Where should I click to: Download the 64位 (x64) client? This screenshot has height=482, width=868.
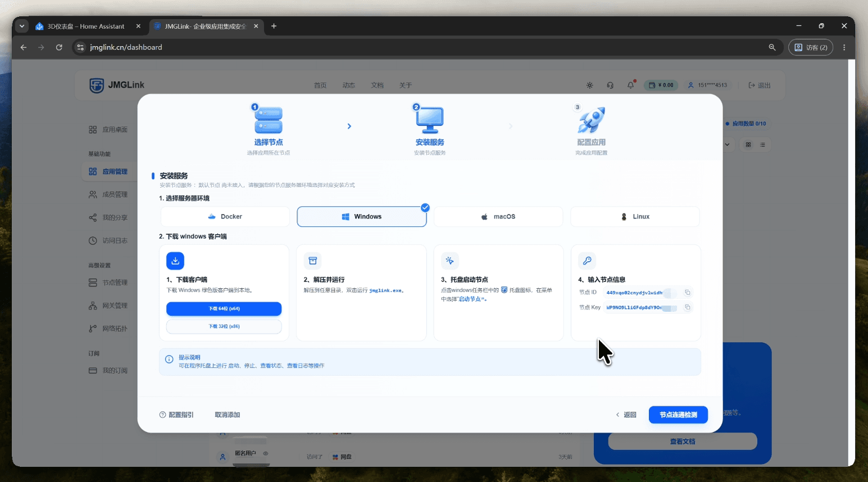tap(224, 309)
